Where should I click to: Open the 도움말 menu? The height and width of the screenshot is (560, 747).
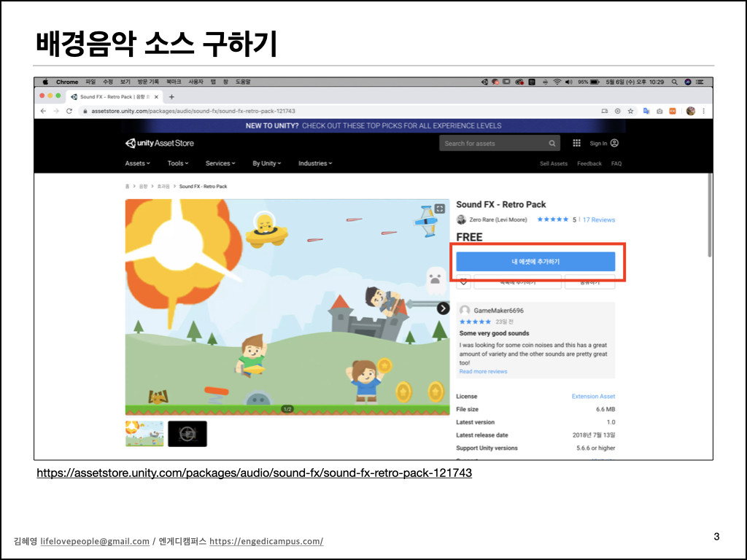243,82
